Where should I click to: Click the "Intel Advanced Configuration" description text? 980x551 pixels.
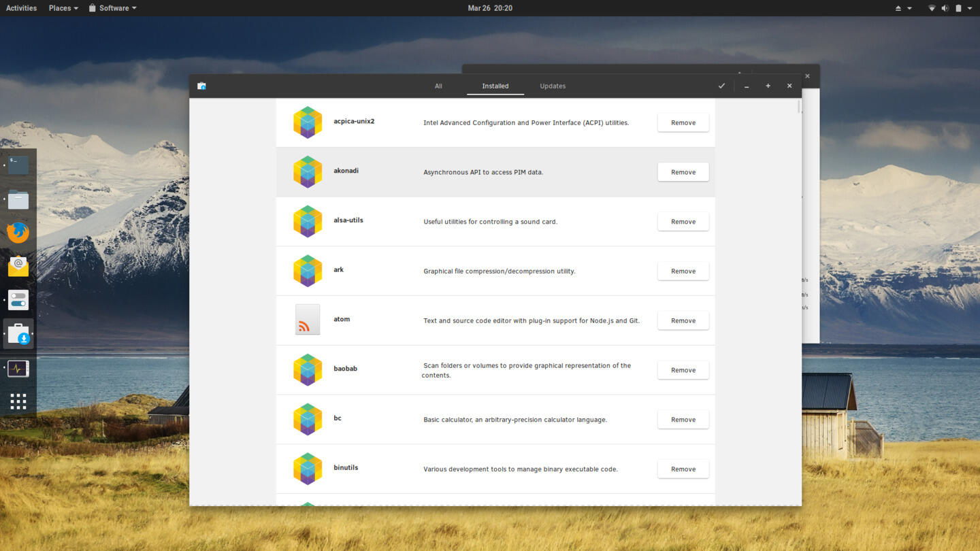(x=526, y=123)
